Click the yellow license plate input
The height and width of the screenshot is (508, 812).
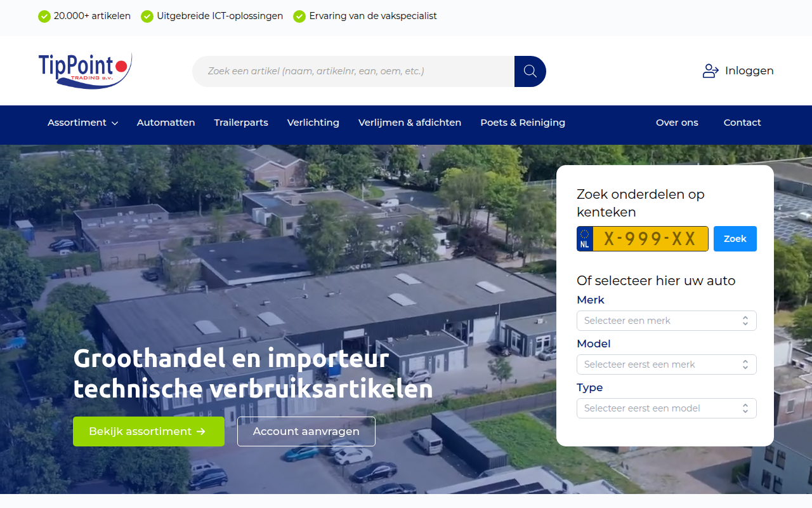click(650, 239)
